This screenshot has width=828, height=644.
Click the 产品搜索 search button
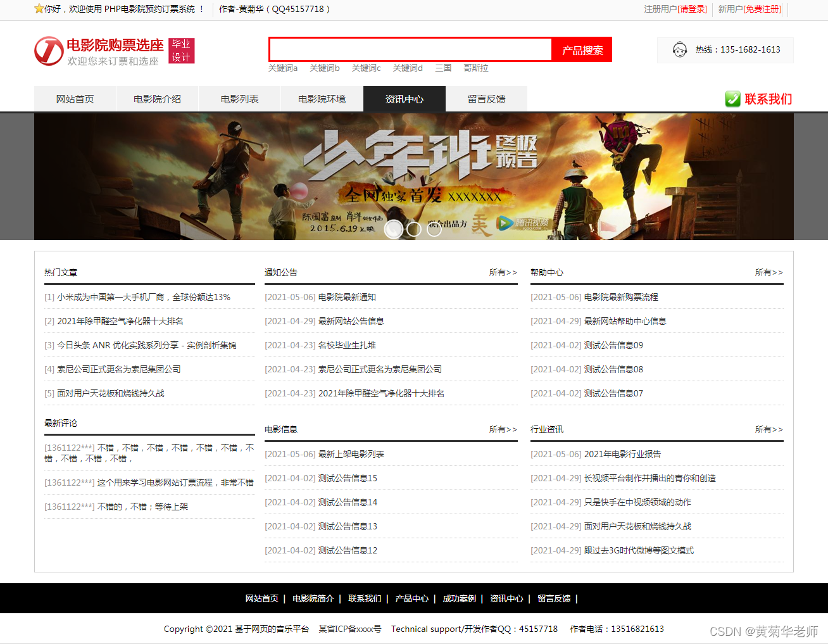click(x=582, y=50)
